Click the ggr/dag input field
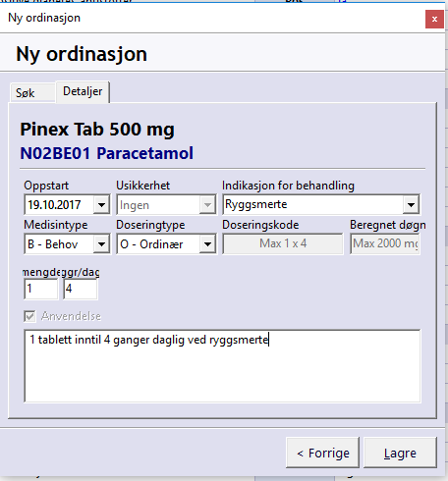 point(81,289)
